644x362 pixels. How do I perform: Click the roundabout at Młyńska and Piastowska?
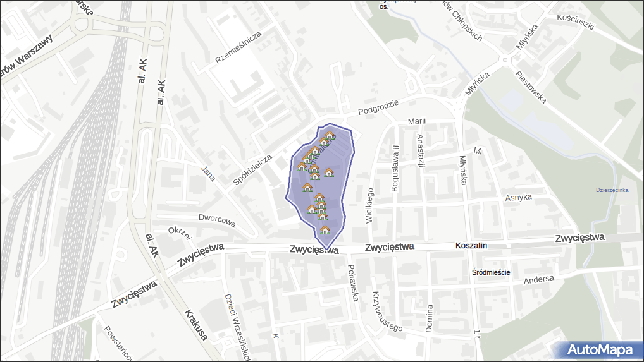(x=505, y=61)
